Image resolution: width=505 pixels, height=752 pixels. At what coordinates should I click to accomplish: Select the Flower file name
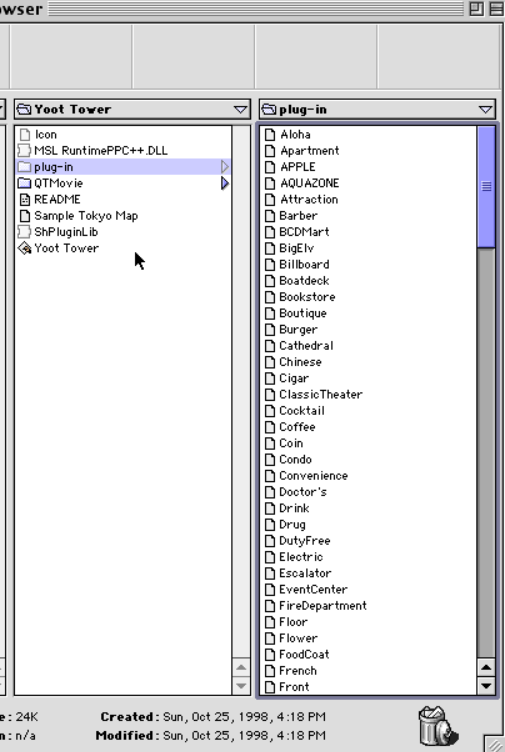(299, 638)
